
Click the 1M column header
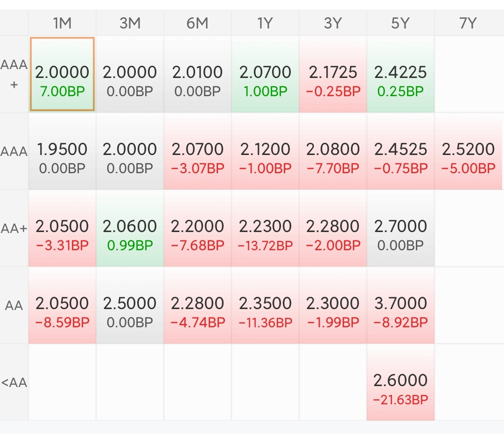[63, 23]
